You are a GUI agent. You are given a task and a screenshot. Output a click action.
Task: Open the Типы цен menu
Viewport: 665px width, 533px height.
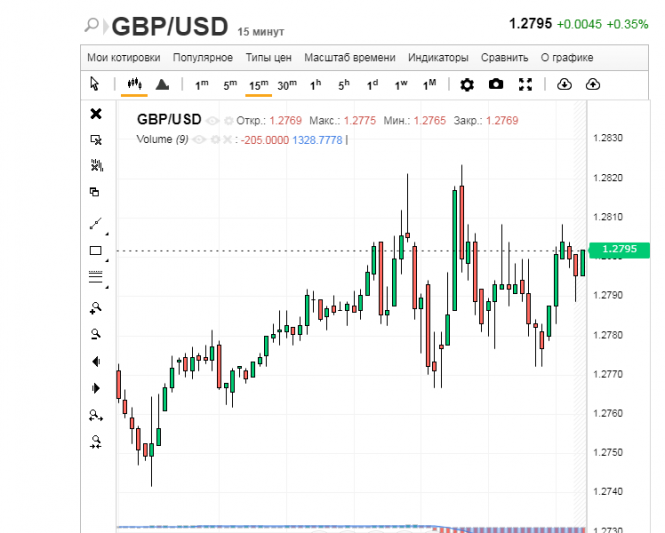268,58
